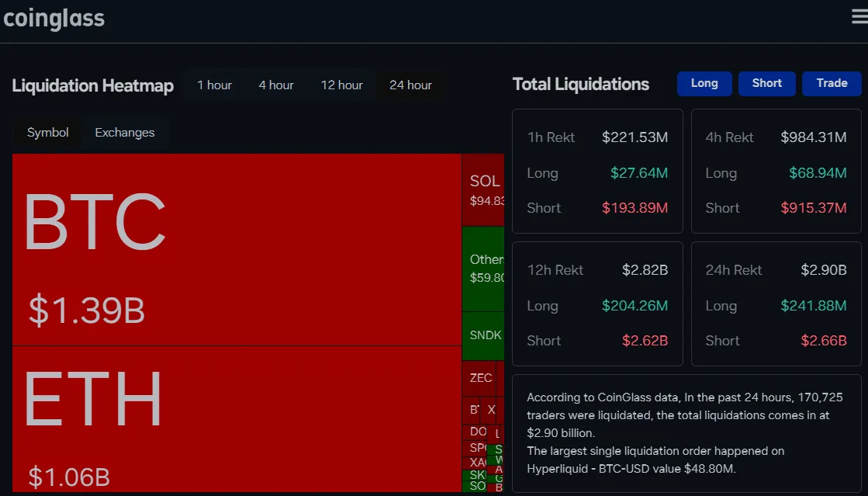Switch to the 12 hour heatmap tab
868x496 pixels.
341,85
